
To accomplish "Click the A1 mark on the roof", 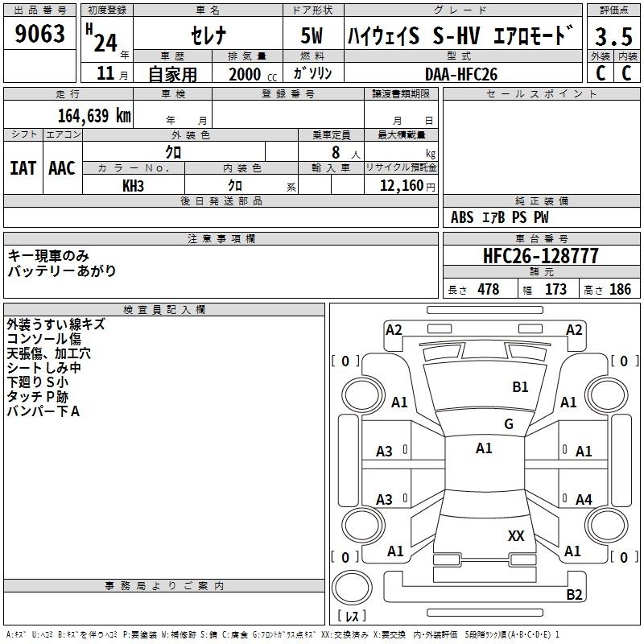I will point(484,448).
